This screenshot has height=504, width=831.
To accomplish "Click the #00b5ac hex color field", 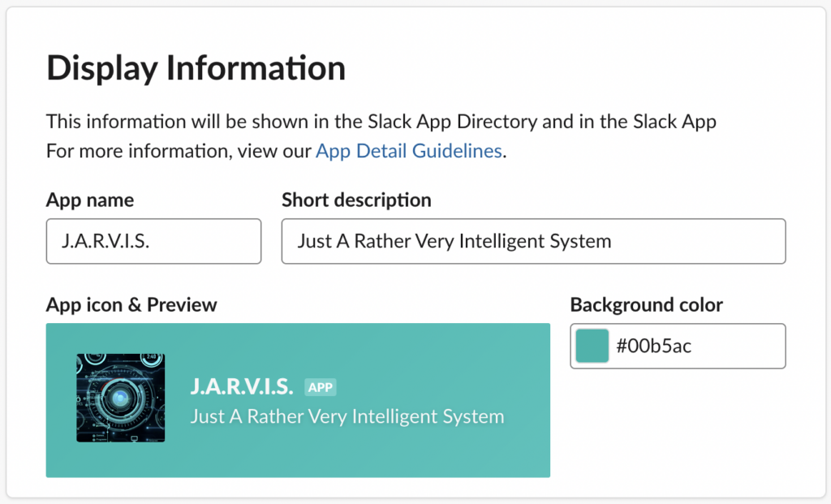I will click(678, 346).
